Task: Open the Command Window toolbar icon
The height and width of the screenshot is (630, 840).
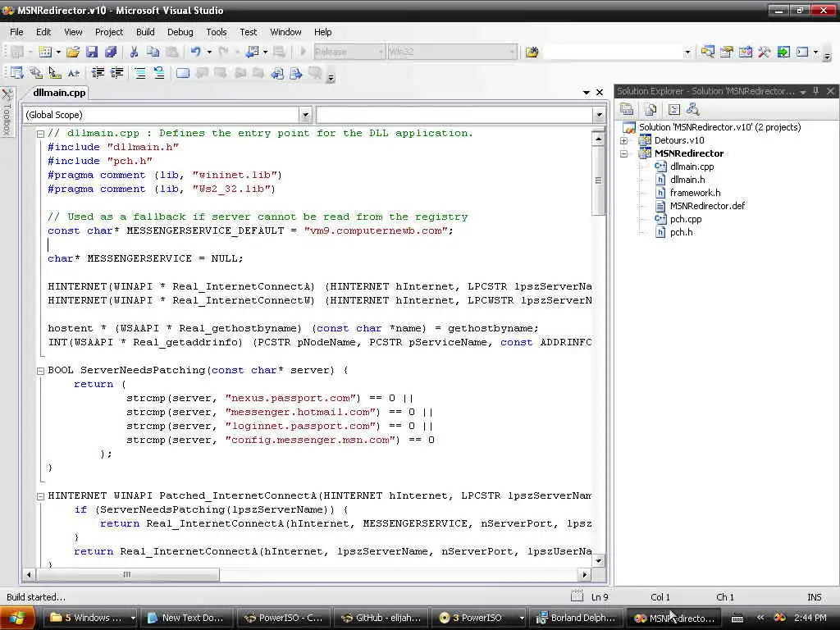Action: tap(802, 52)
